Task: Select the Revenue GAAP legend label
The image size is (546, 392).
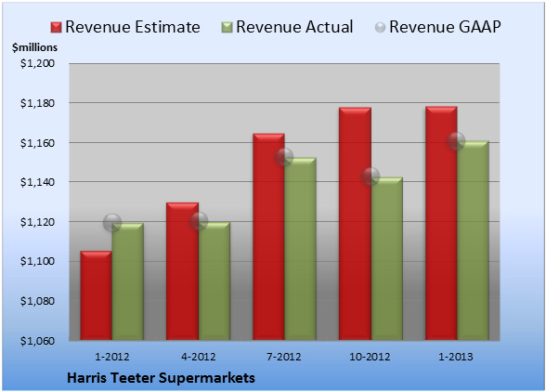Action: 445,27
